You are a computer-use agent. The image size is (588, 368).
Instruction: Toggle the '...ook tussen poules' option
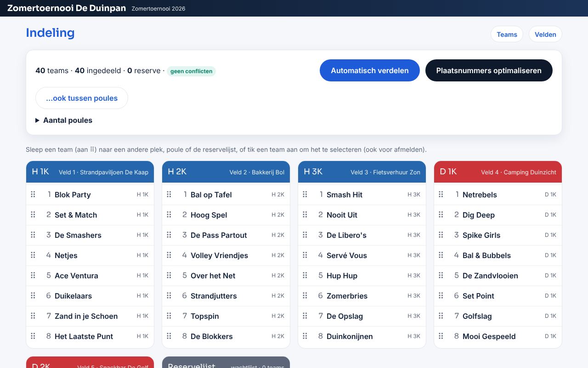click(x=82, y=98)
